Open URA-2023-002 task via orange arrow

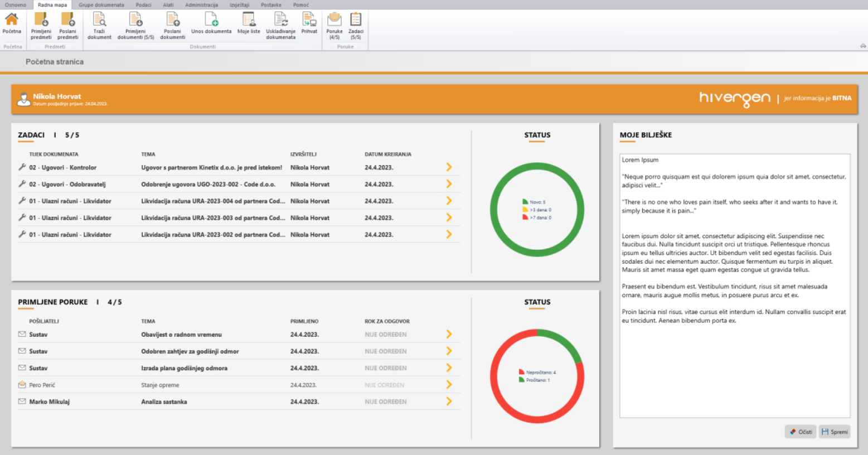tap(449, 234)
